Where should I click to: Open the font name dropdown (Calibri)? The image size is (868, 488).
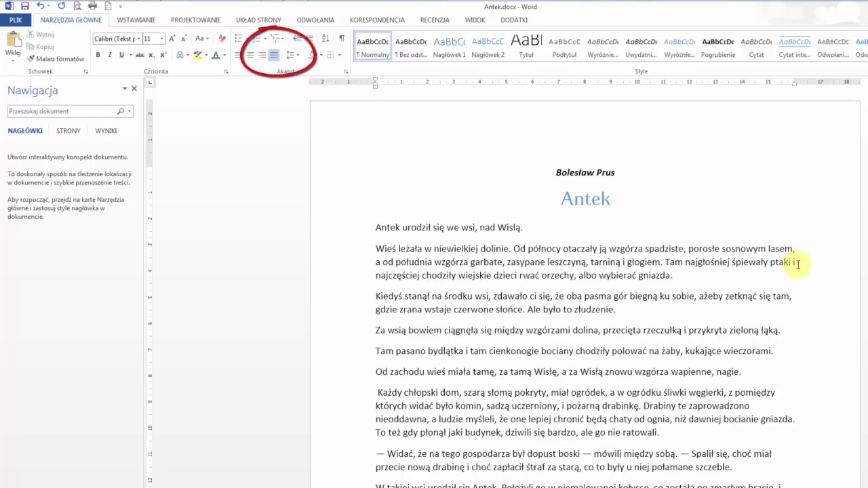(x=138, y=39)
